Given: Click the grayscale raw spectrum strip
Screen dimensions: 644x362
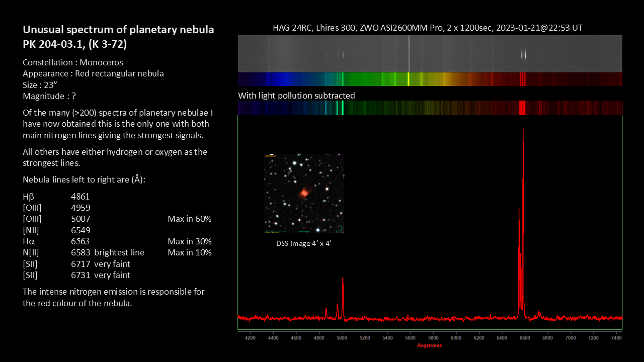Looking at the screenshot, I should [x=430, y=53].
